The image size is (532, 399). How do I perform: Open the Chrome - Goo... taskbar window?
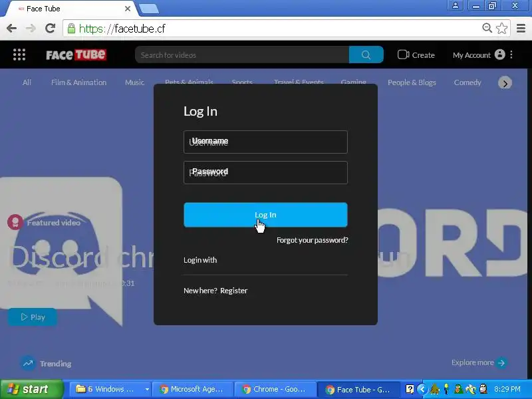(275, 389)
